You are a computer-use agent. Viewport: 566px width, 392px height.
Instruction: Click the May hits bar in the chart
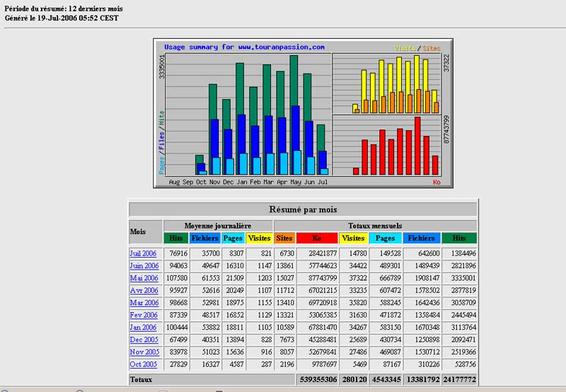(x=294, y=80)
